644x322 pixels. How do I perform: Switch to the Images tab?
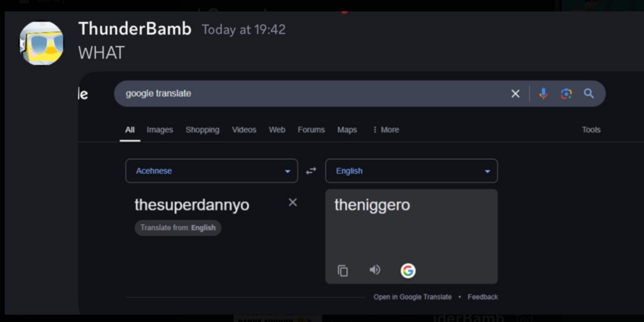coord(160,130)
